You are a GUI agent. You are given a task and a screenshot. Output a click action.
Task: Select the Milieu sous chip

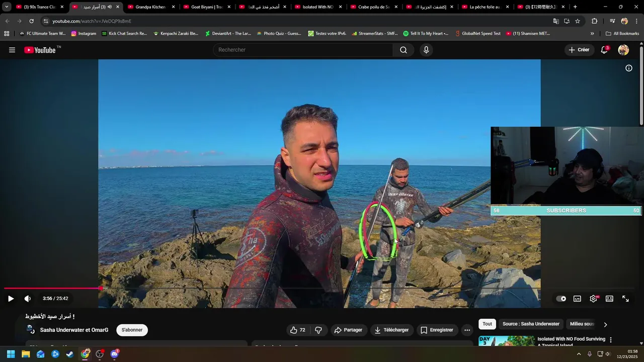click(582, 324)
